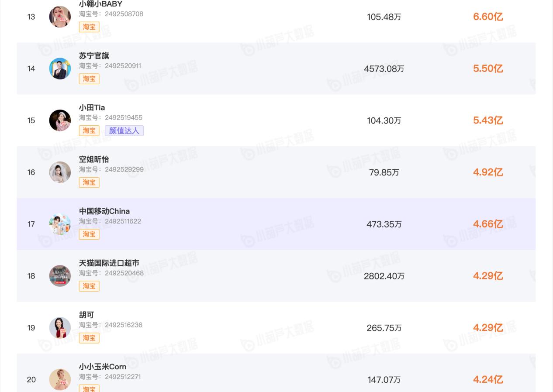553x392 pixels.
Task: Click the 4.66亿 sales figure
Action: tap(488, 224)
